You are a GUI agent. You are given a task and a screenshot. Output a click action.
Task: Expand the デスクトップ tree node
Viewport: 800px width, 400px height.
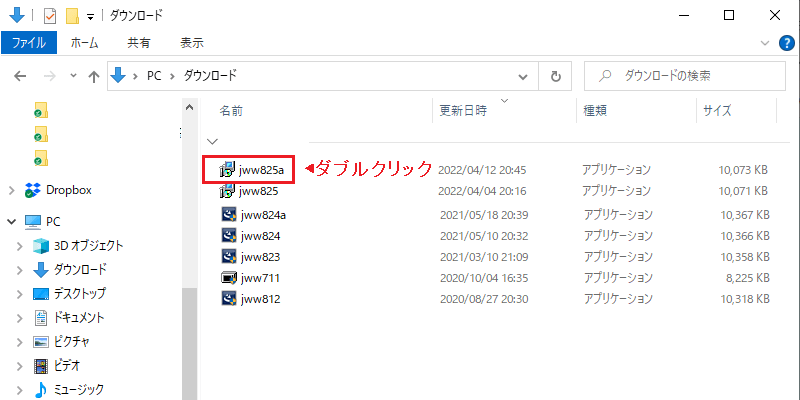20,294
